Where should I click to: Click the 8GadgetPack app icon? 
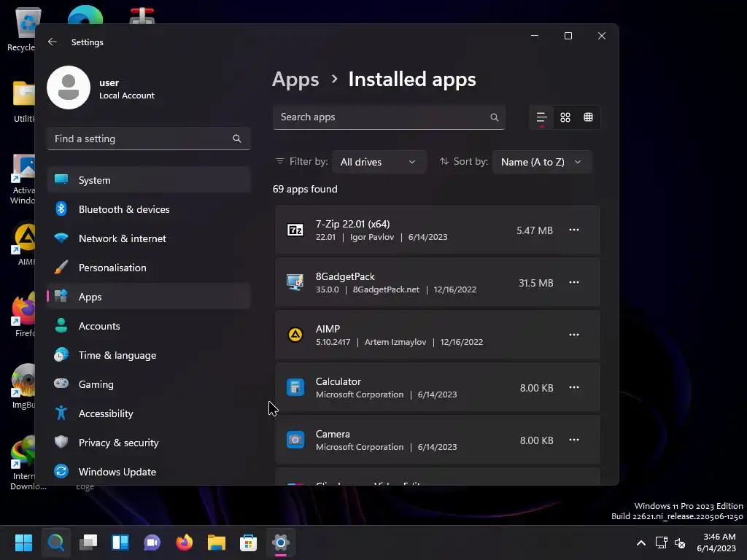pyautogui.click(x=295, y=282)
